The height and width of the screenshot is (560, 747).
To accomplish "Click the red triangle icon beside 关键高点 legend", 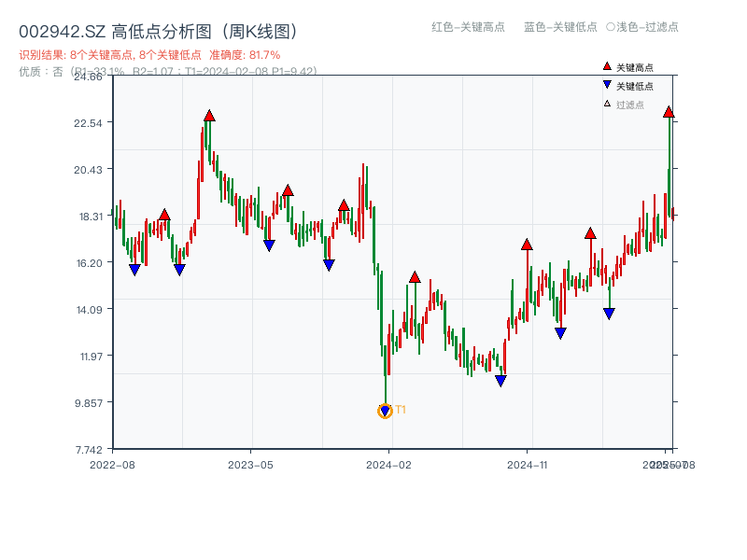I will pyautogui.click(x=607, y=67).
